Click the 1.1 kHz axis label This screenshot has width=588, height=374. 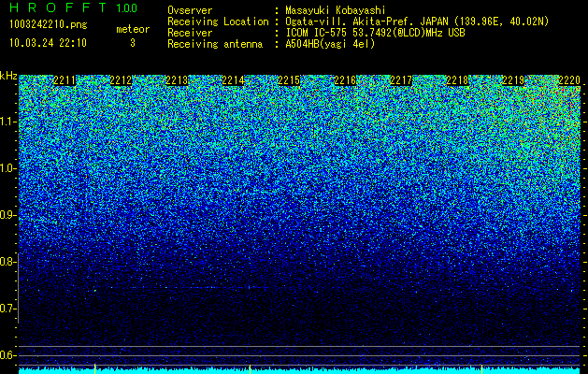point(8,122)
